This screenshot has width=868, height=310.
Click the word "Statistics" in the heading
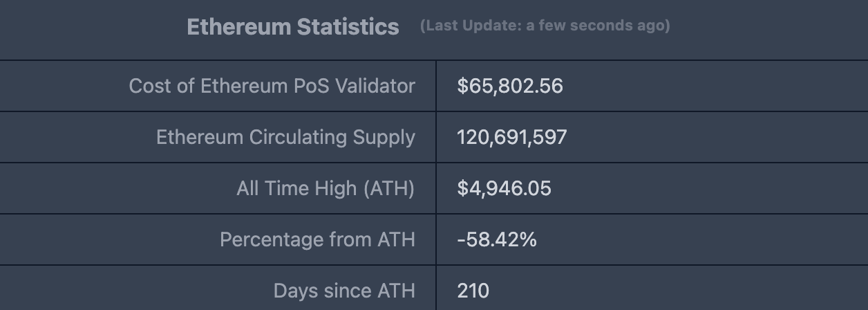click(348, 27)
